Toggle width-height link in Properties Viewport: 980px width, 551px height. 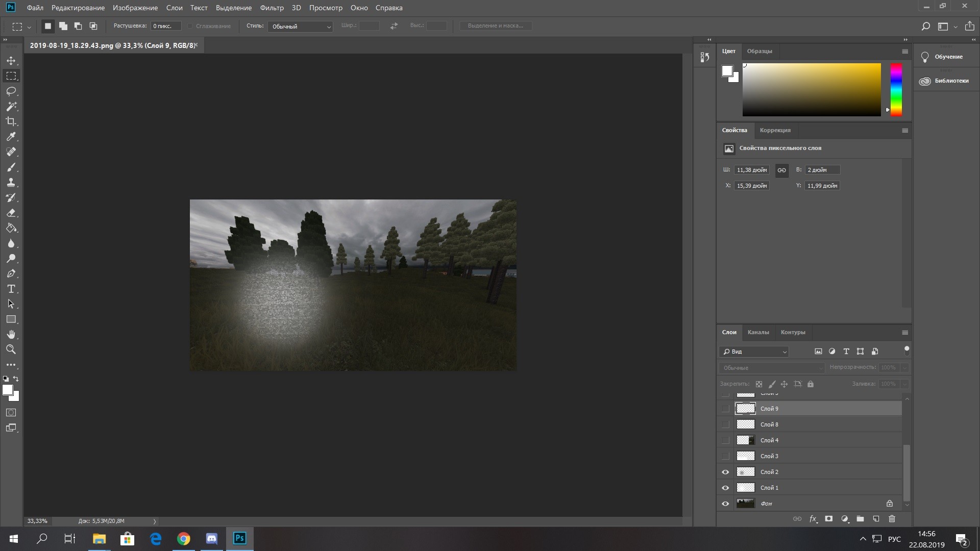782,170
